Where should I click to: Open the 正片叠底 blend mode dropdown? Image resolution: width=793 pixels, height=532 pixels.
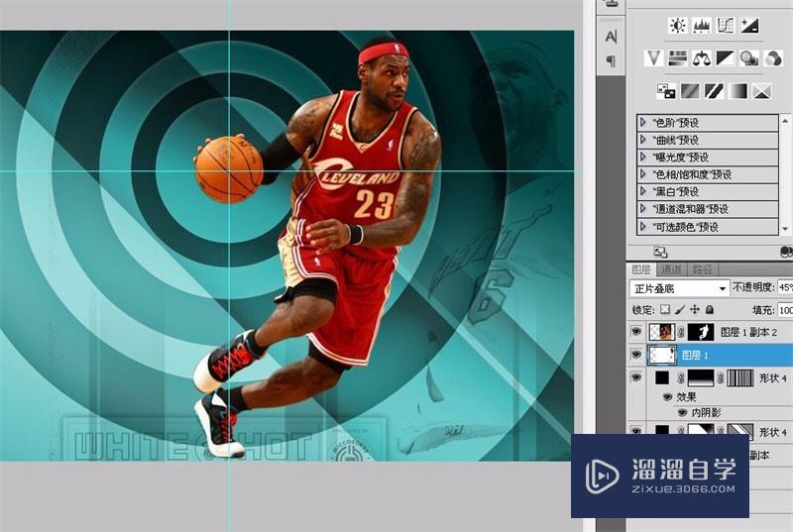680,288
